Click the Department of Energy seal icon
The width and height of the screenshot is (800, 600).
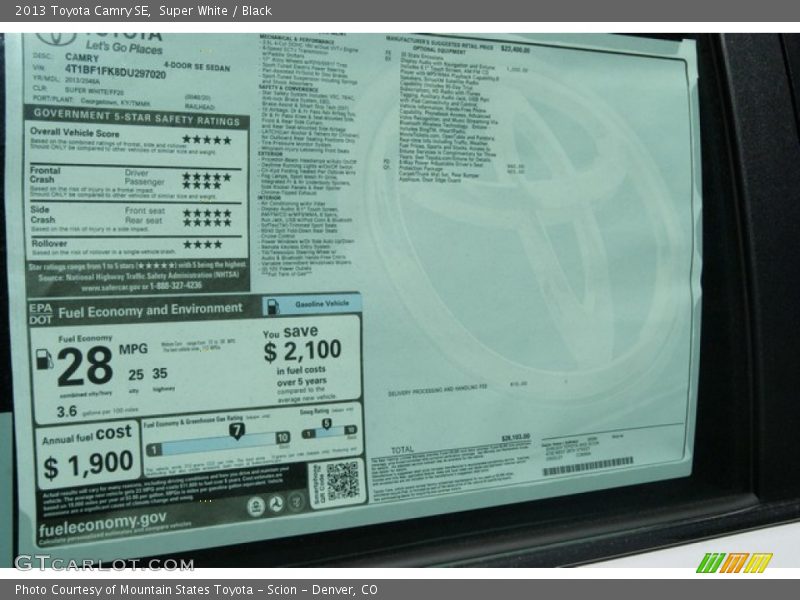click(296, 502)
